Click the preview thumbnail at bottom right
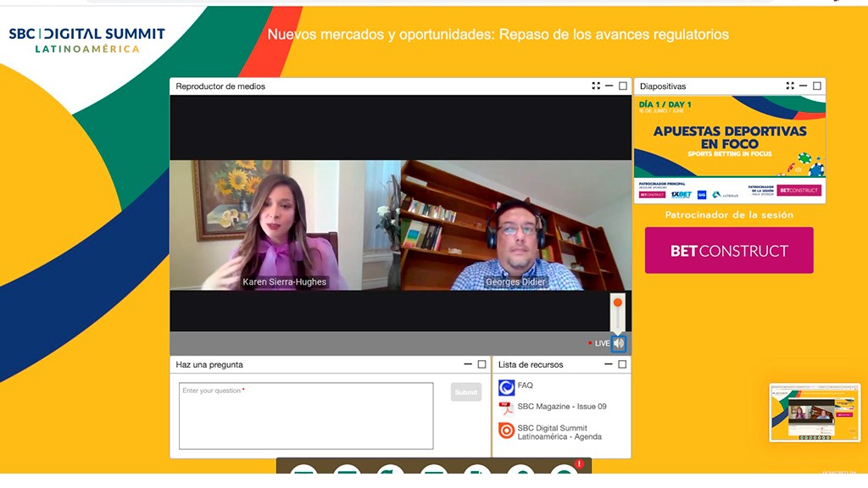 [x=814, y=413]
